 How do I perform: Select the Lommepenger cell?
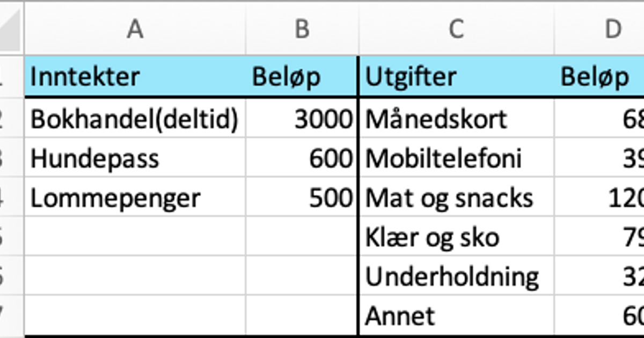pos(135,198)
